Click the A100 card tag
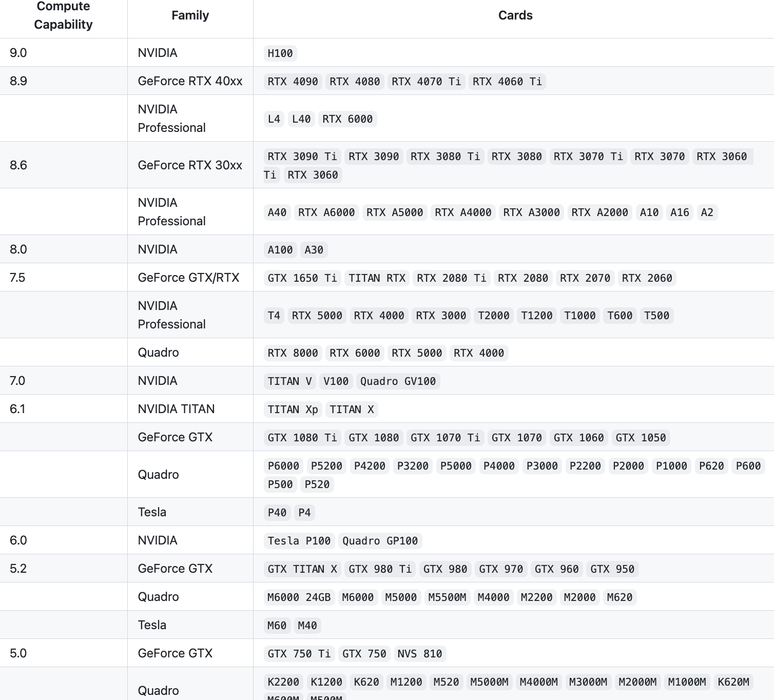The height and width of the screenshot is (700, 774). [x=280, y=250]
